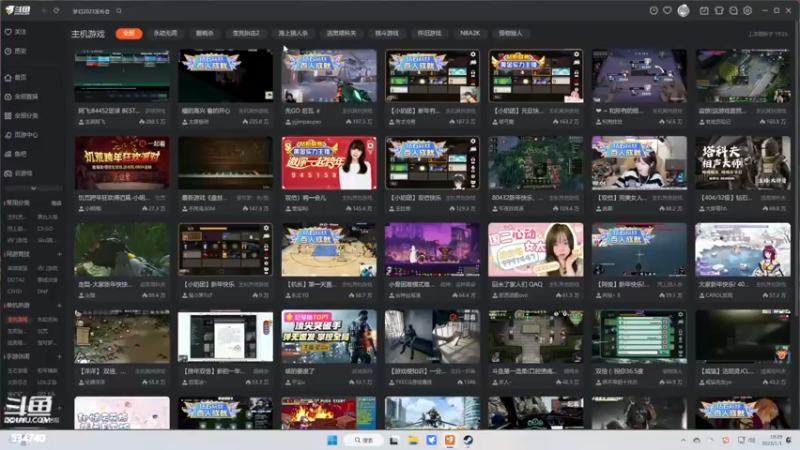
Task: Click the back navigation arrow
Action: click(x=44, y=11)
